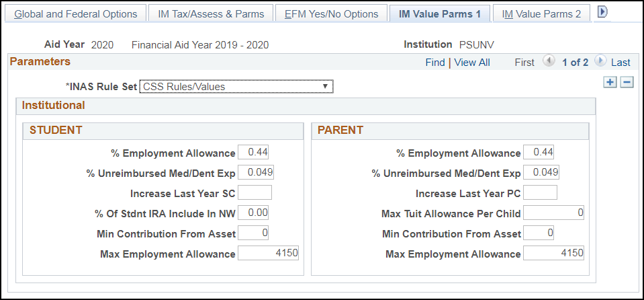Show previous row arrow icon

549,62
